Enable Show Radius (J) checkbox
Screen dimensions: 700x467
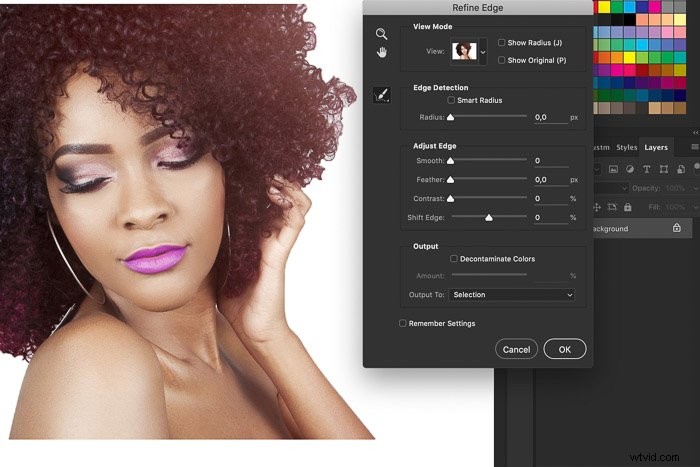click(501, 42)
